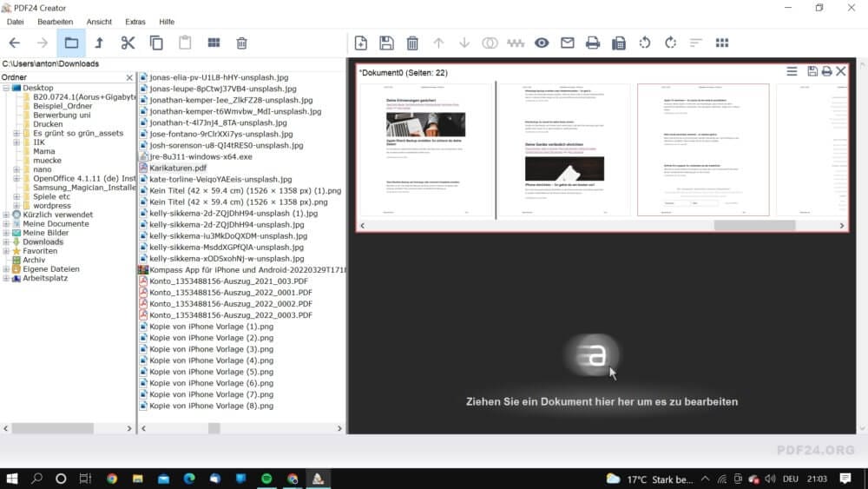Viewport: 868px width, 489px height.
Task: Move selected page down arrow
Action: [x=464, y=43]
